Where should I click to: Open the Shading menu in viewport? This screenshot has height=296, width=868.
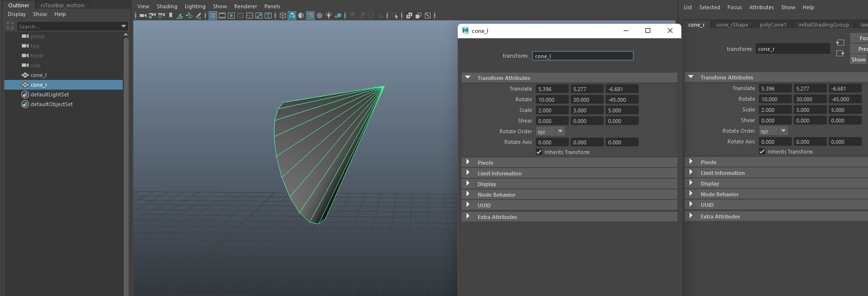tap(167, 6)
